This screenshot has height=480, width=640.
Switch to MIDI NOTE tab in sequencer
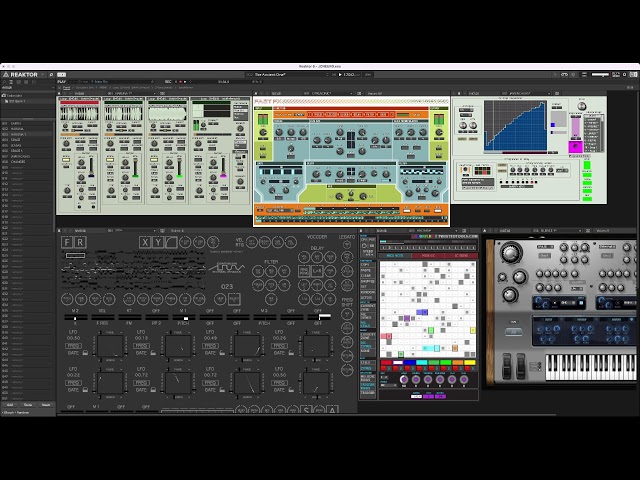tap(395, 256)
